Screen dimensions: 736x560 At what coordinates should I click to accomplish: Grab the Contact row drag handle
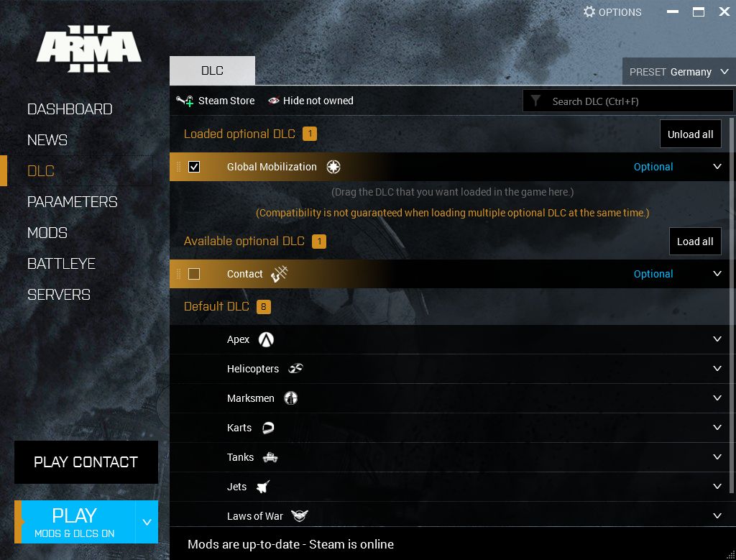click(178, 274)
